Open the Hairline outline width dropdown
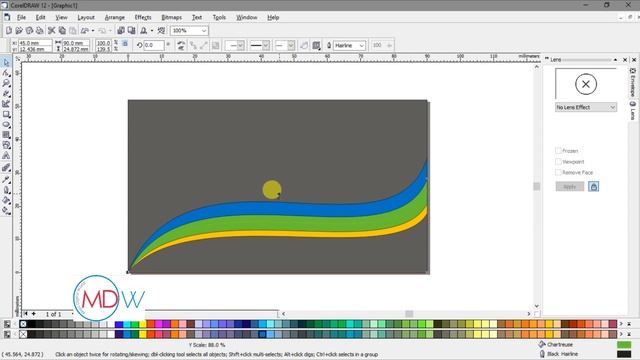The width and height of the screenshot is (640, 360). 361,45
